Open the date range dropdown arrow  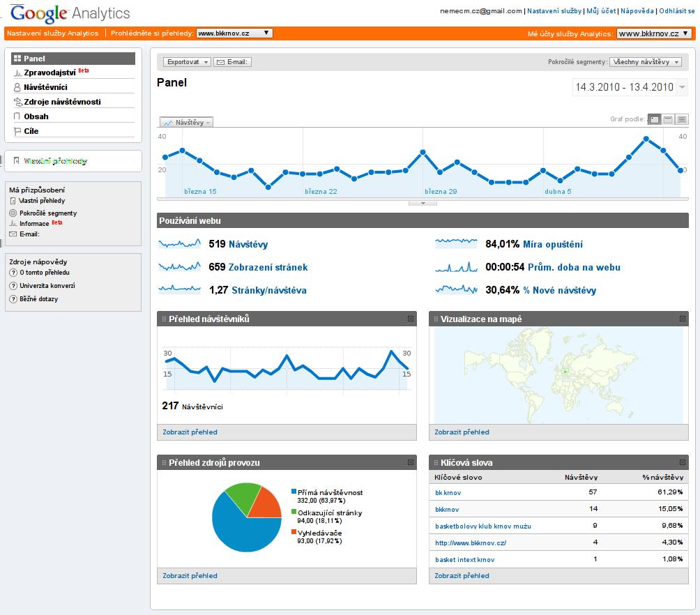point(682,87)
